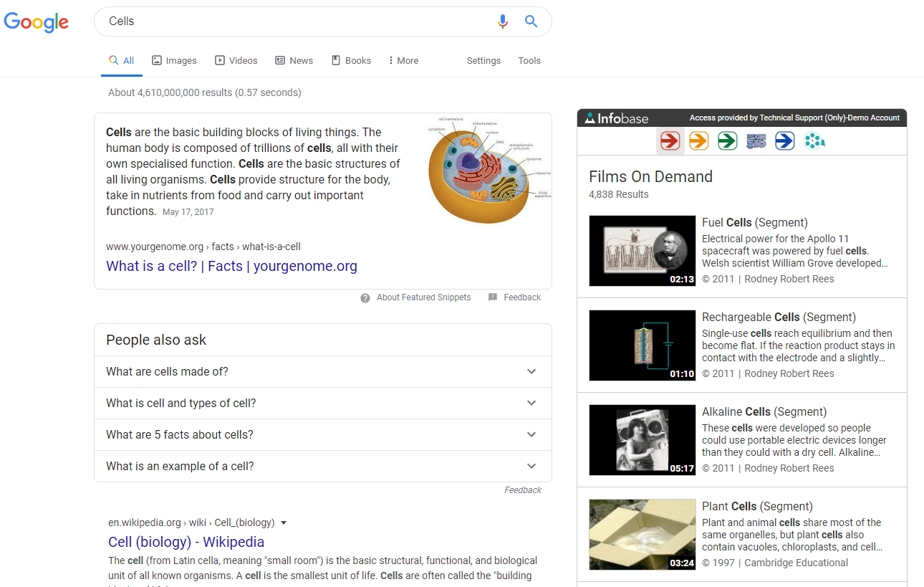
Task: Open 'Alkaline Cells (Segment)' title
Action: tap(764, 411)
